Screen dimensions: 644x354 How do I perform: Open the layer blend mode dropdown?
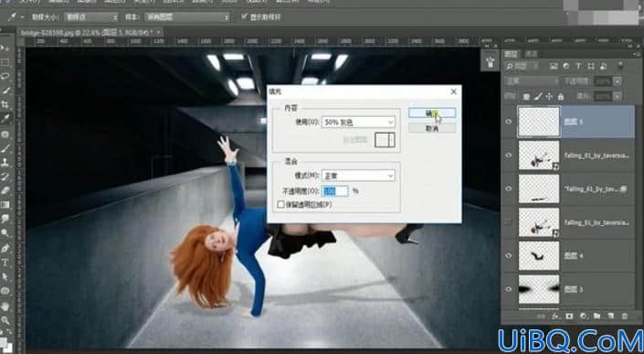(x=531, y=81)
